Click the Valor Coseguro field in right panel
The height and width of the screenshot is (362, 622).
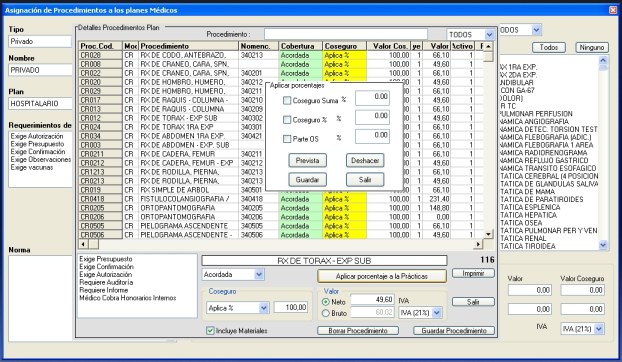coord(582,290)
